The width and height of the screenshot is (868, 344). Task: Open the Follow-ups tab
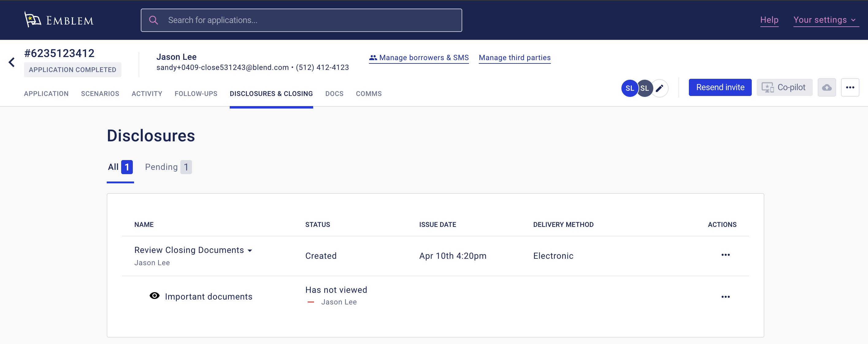[x=196, y=94]
